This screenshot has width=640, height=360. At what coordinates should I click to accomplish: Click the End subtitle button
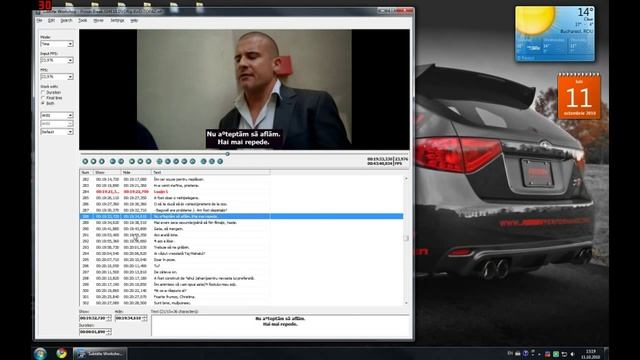[x=193, y=162]
